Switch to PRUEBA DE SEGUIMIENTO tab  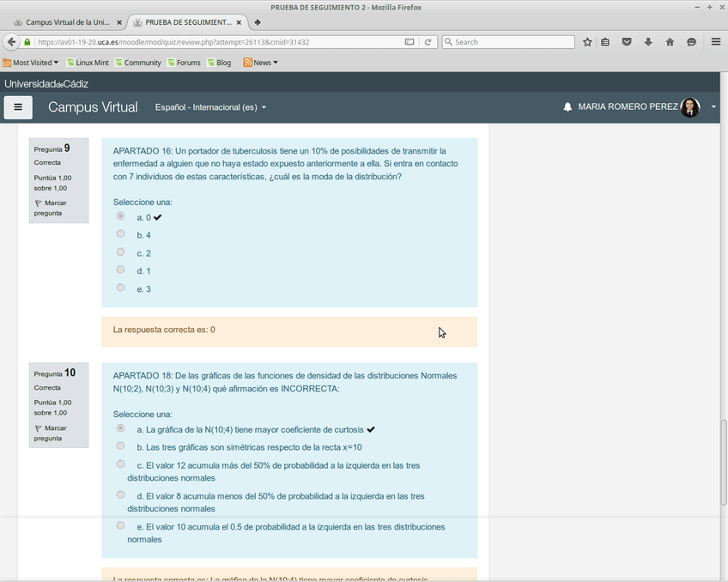point(187,22)
